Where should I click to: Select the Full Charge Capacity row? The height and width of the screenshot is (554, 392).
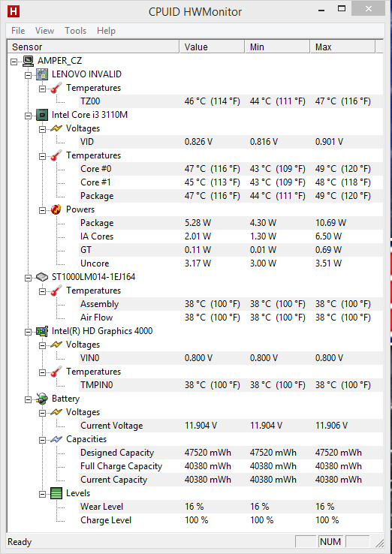195,466
